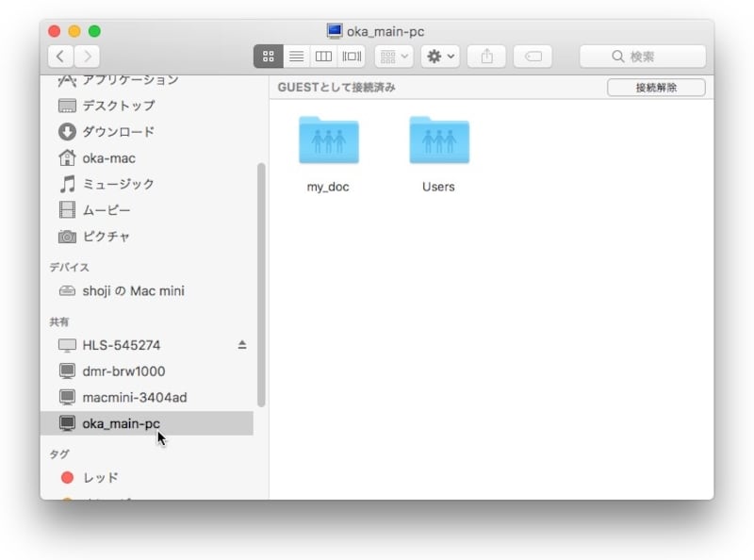Switch to Cover Flow view

point(351,56)
